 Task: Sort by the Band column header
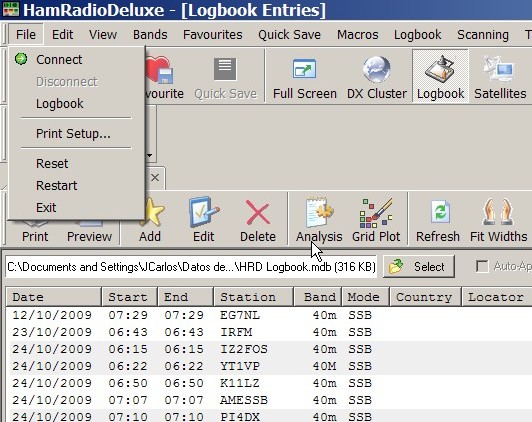318,297
